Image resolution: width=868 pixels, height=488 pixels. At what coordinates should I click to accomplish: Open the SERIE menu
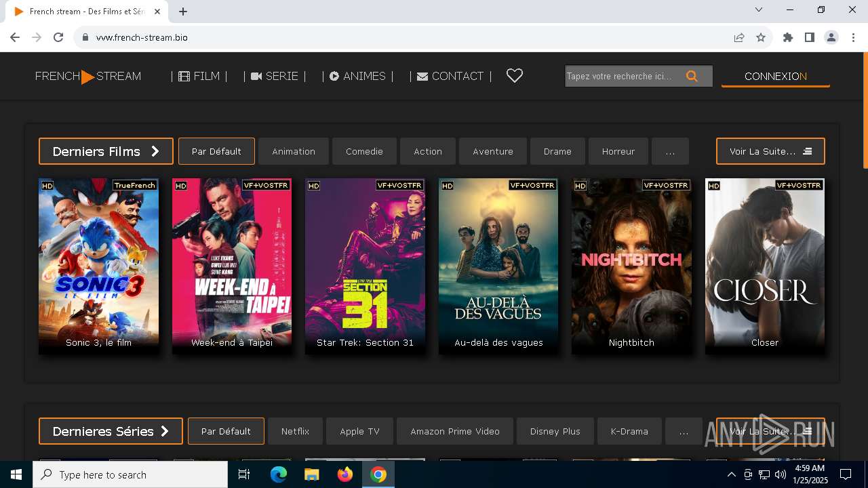coord(275,77)
